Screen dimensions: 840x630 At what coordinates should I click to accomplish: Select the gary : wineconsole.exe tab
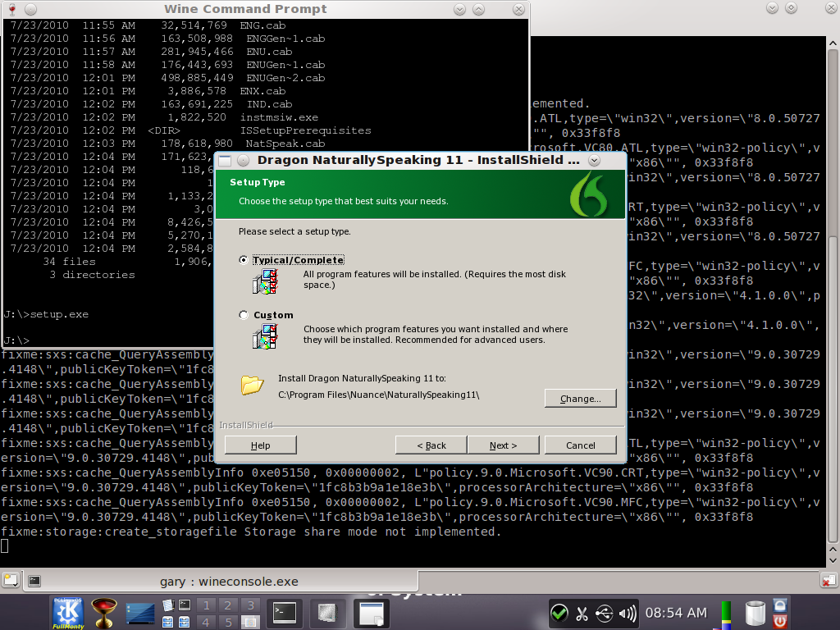[220, 582]
